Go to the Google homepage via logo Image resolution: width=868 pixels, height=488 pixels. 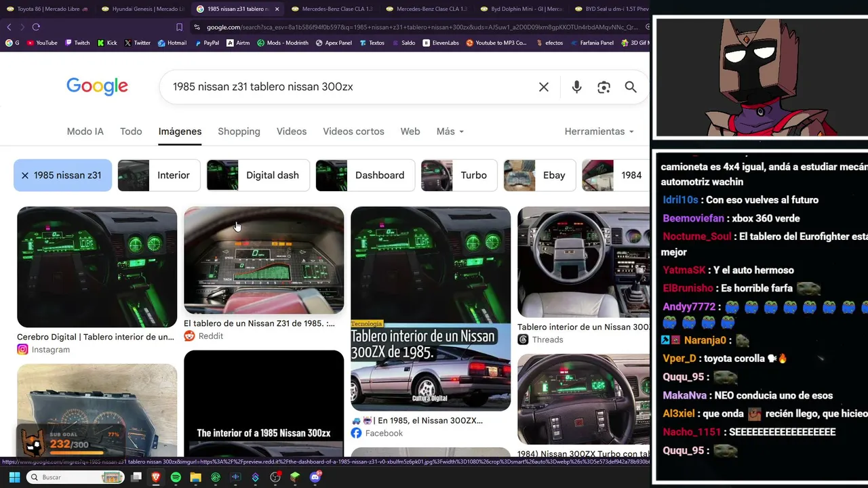click(97, 87)
